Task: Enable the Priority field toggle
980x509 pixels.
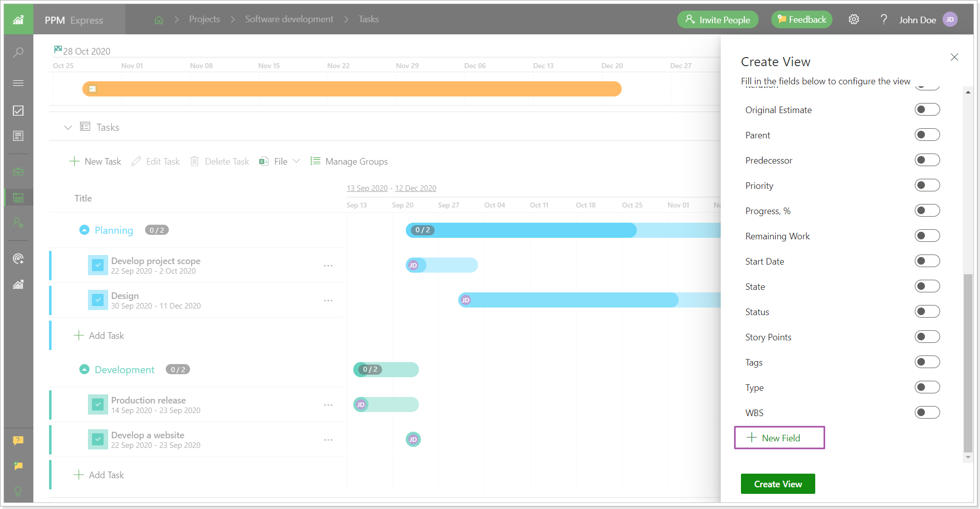Action: point(927,185)
